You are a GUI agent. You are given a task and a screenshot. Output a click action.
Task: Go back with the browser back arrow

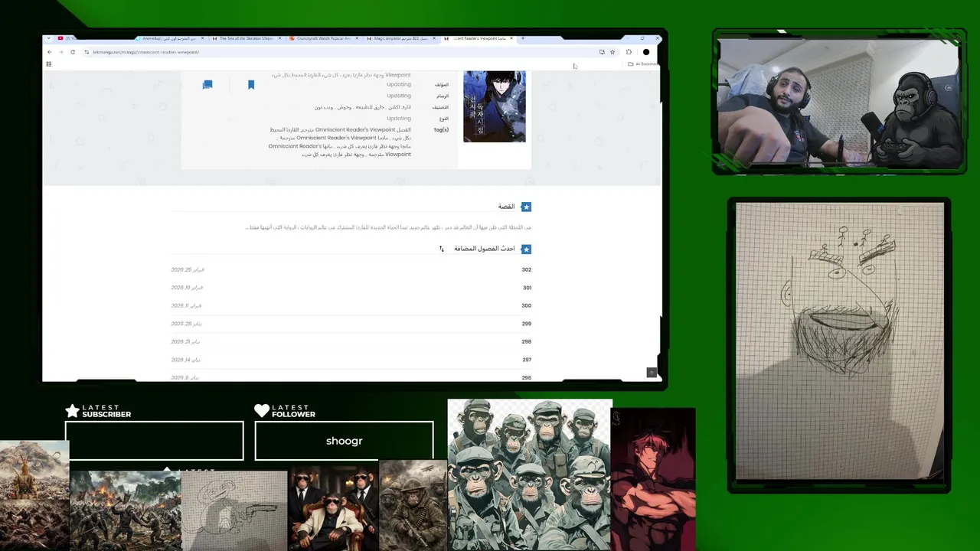[x=49, y=52]
